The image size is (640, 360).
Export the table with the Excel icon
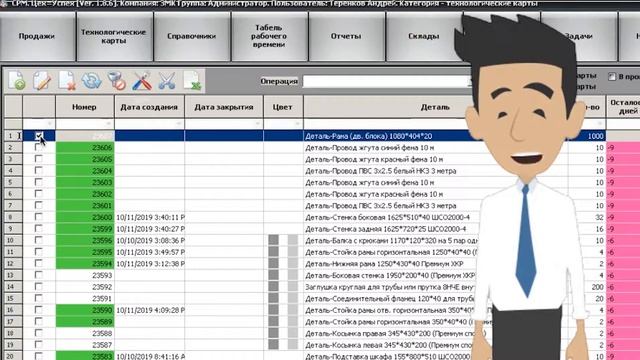click(192, 80)
